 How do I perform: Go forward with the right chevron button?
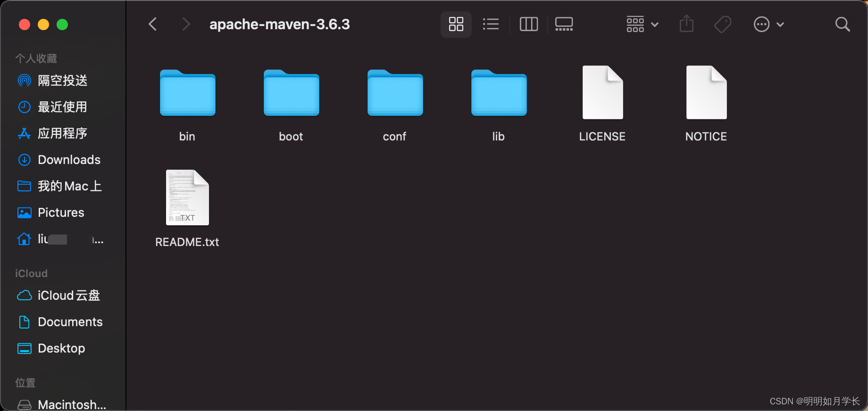[x=186, y=24]
